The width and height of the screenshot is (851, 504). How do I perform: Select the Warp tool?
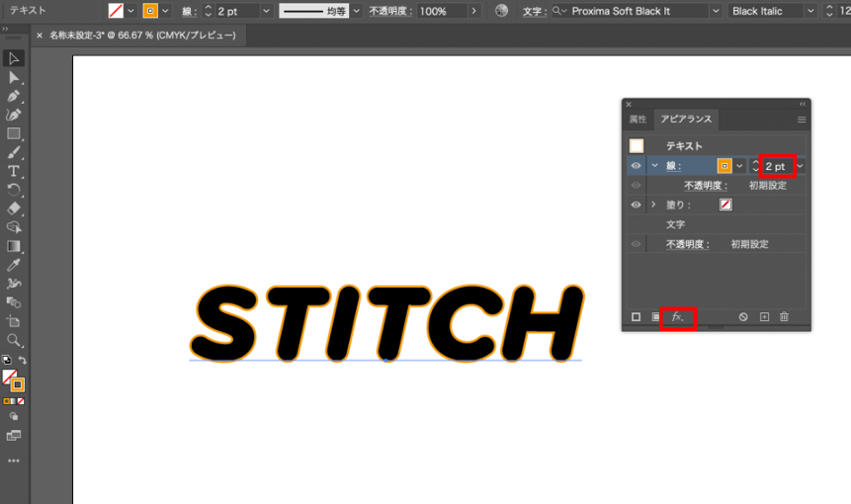pos(14,284)
